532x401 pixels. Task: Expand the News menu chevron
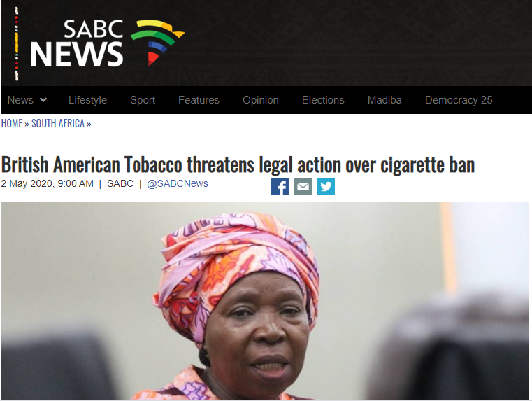pos(43,100)
